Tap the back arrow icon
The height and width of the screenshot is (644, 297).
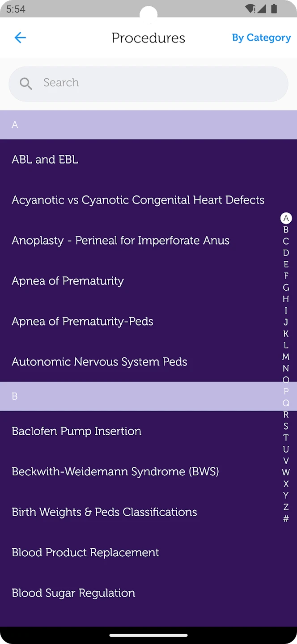tap(20, 38)
